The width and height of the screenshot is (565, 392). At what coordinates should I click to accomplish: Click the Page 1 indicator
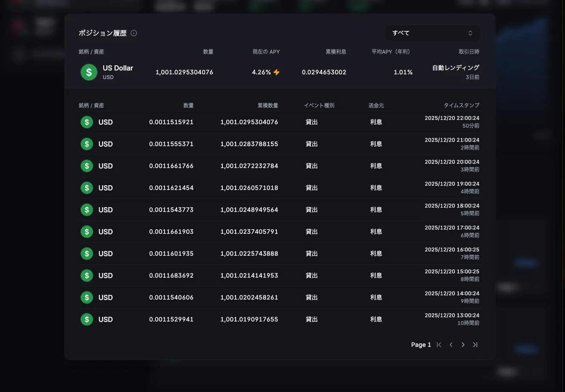point(421,345)
